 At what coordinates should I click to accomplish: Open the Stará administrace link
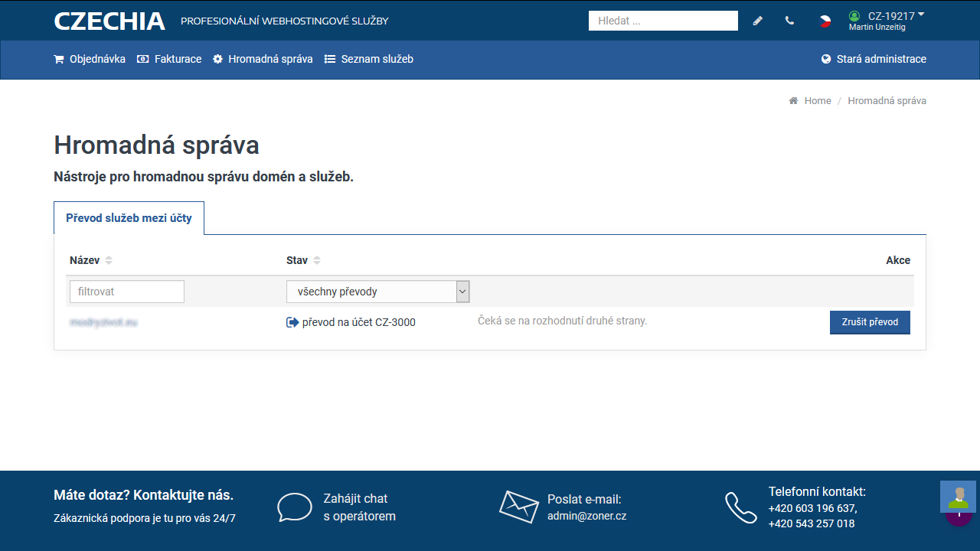click(x=874, y=59)
